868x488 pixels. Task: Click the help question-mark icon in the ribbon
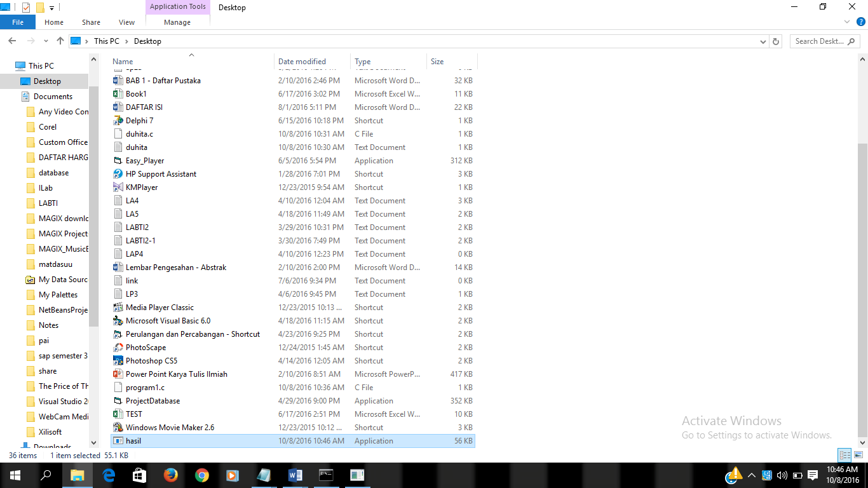coord(861,22)
